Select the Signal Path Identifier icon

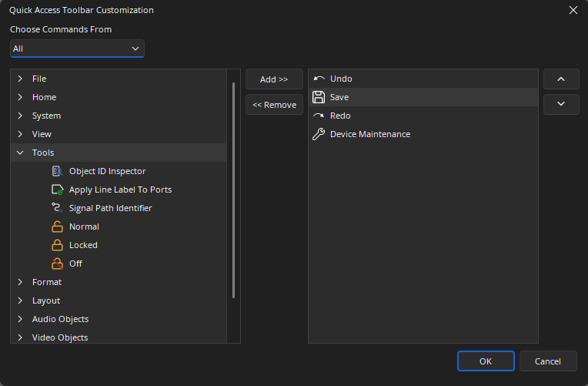56,208
